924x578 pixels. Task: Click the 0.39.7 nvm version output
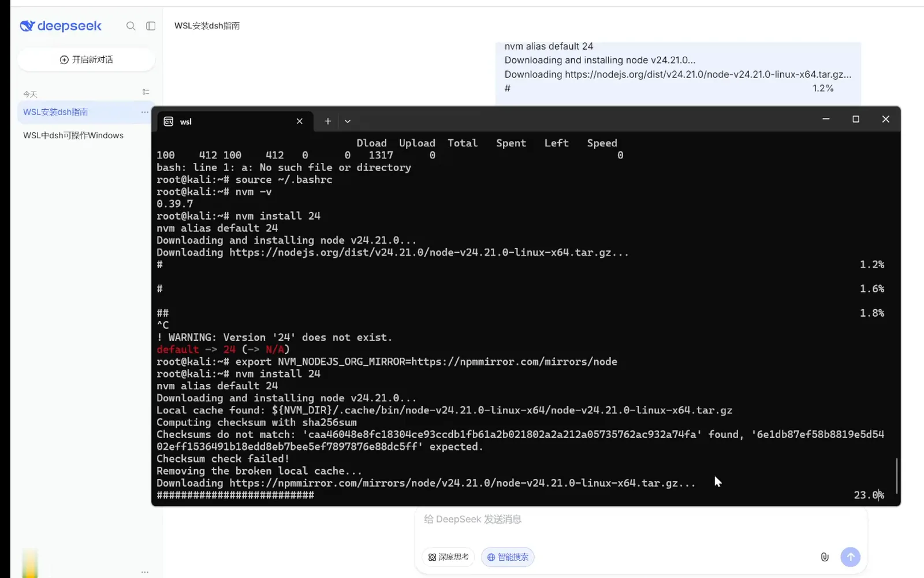point(175,204)
